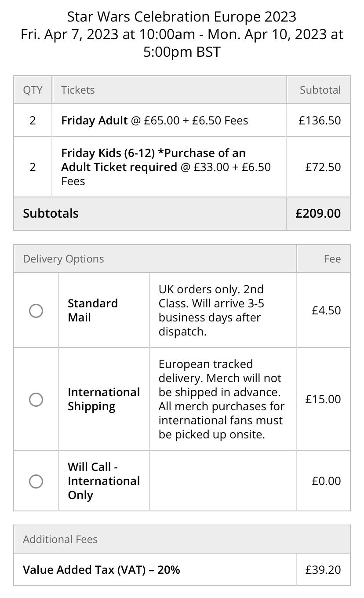Click the International Shipping label
Viewport: 364px width, 598px height.
pyautogui.click(x=104, y=399)
